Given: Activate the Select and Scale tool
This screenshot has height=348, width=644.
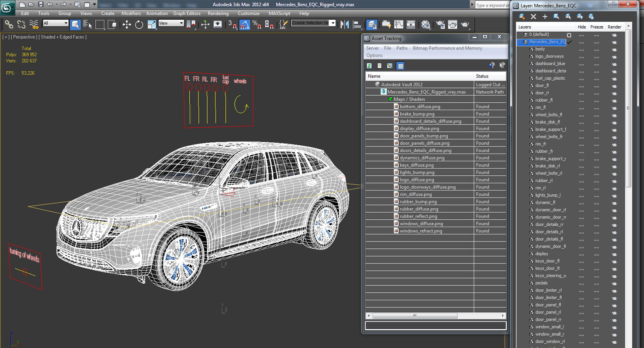Looking at the screenshot, I should click(152, 24).
